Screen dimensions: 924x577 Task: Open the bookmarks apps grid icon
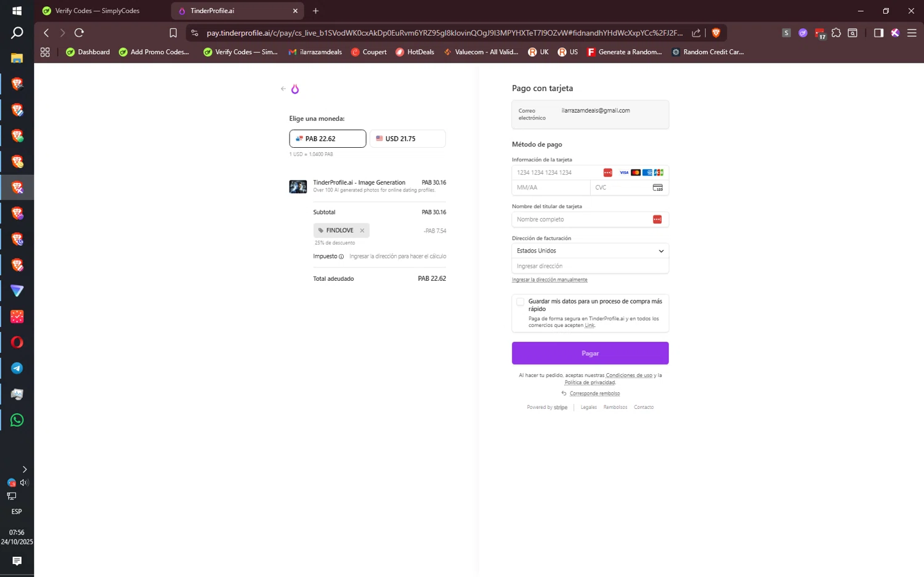(x=45, y=52)
